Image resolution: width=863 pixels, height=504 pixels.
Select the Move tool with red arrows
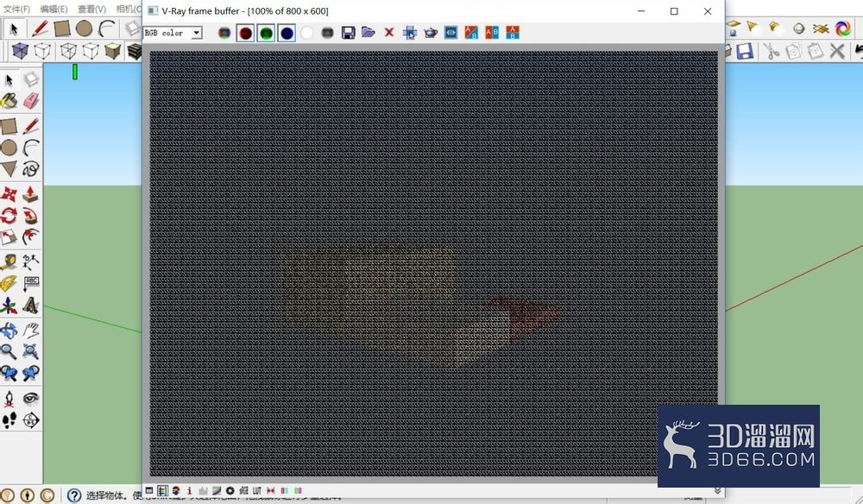click(x=9, y=193)
